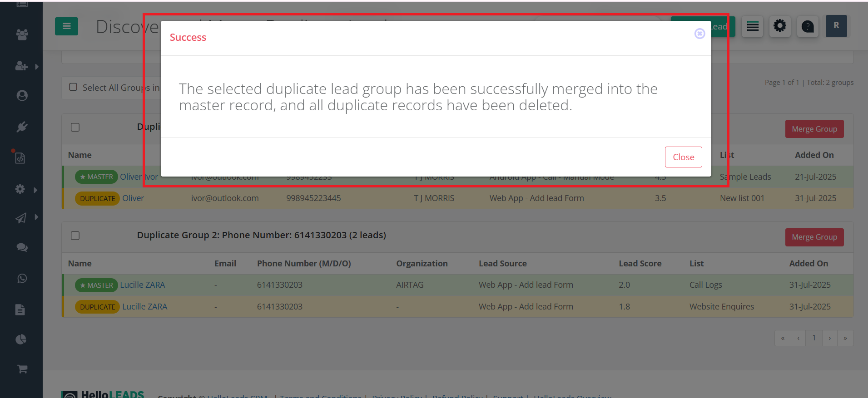Expand the campaign paper-plane submenu arrow

click(x=36, y=217)
